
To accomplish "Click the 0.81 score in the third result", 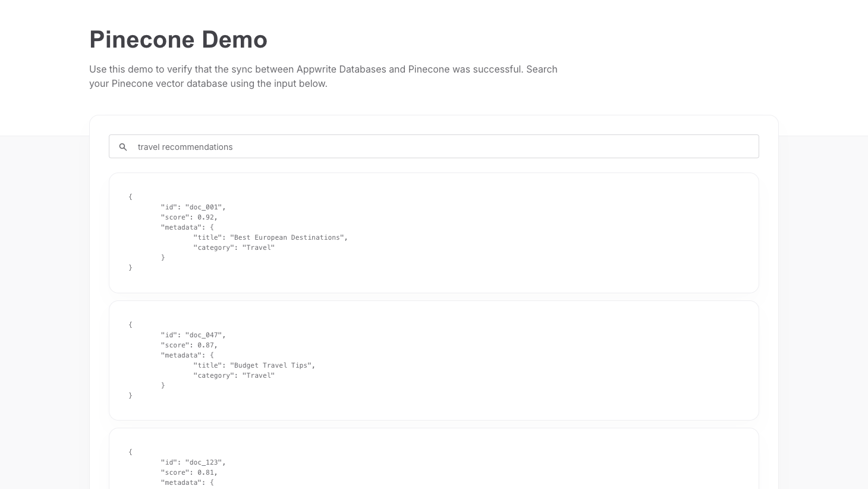I will pos(206,472).
